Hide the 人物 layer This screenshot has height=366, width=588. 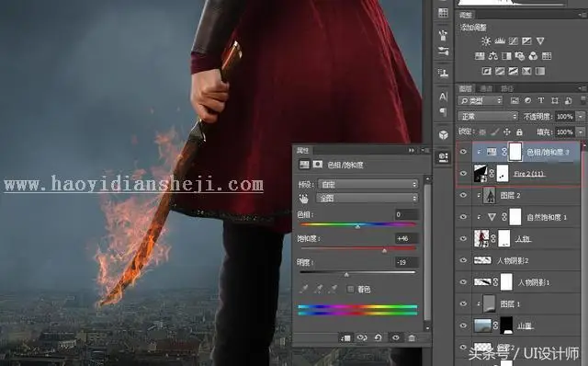pyautogui.click(x=463, y=238)
